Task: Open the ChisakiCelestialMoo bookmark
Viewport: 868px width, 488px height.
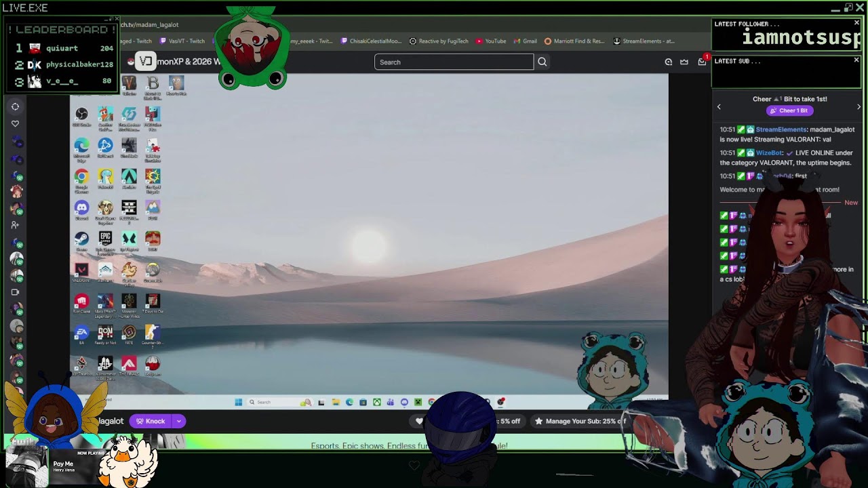Action: [x=371, y=41]
